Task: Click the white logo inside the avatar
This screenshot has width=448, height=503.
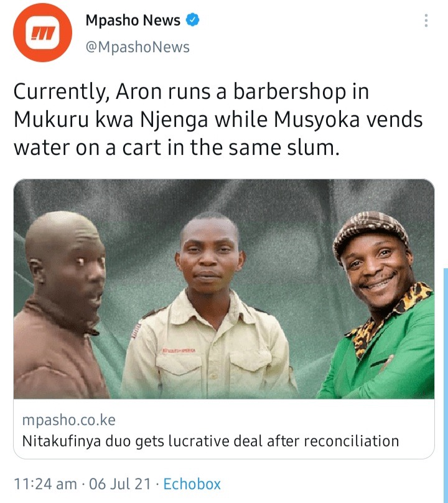Action: click(43, 33)
